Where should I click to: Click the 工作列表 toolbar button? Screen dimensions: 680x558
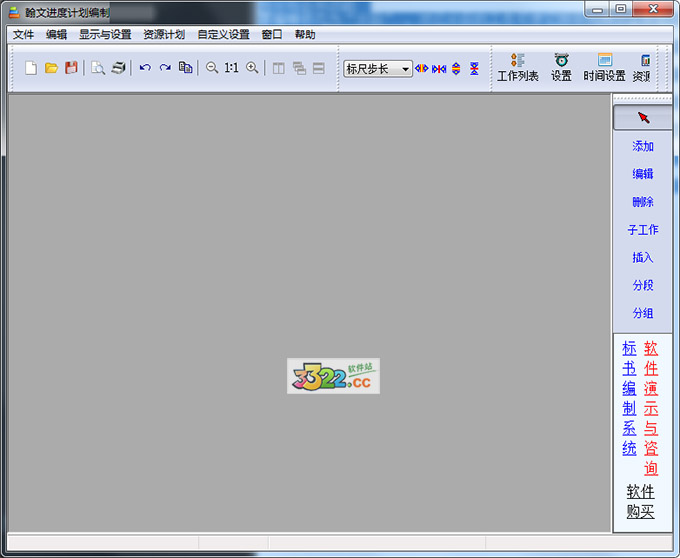tap(518, 68)
